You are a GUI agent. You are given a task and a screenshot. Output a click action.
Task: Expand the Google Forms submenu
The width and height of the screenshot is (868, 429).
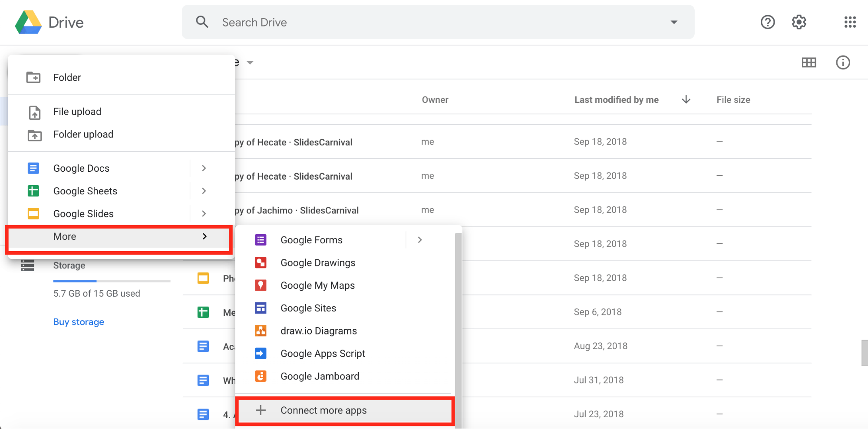419,239
